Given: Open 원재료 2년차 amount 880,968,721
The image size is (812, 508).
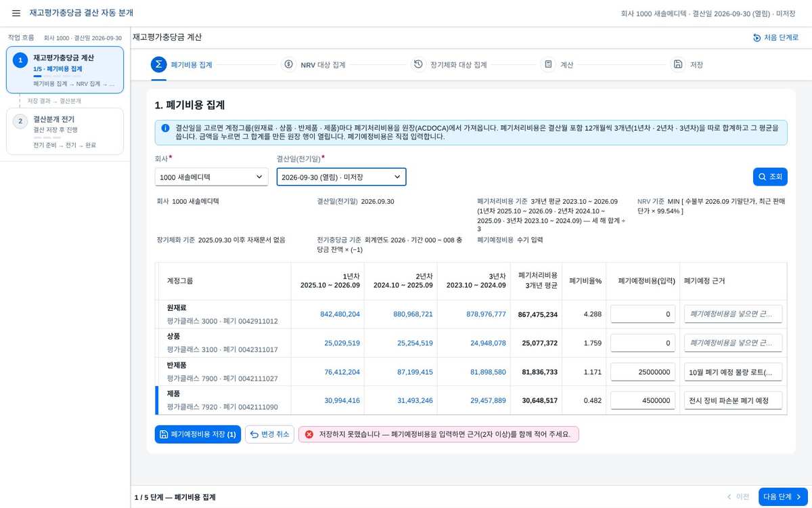Looking at the screenshot, I should [413, 314].
